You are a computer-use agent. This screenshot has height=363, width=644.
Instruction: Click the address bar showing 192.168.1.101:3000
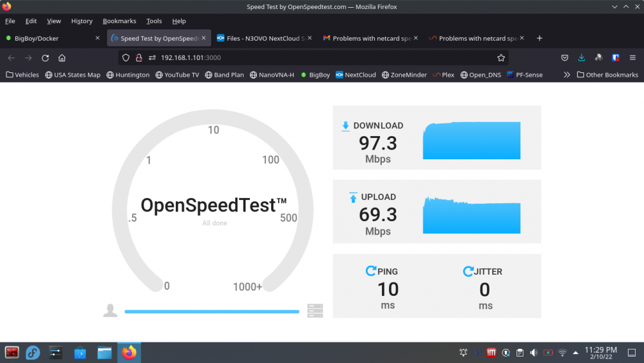(314, 58)
